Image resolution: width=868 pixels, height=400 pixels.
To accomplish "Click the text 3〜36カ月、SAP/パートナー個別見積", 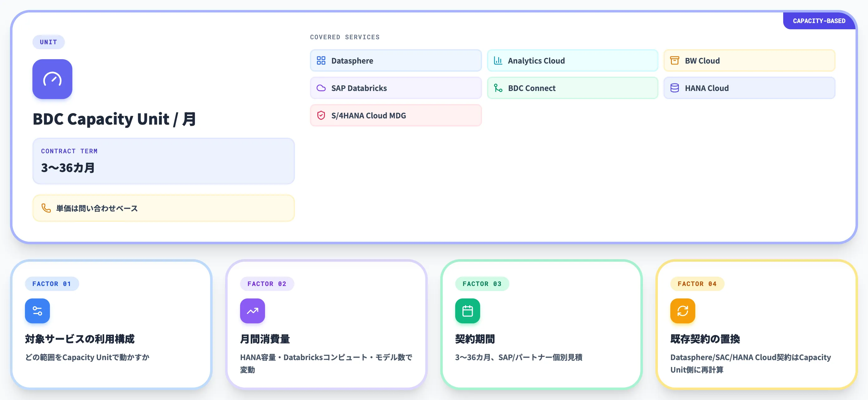I will tap(518, 357).
